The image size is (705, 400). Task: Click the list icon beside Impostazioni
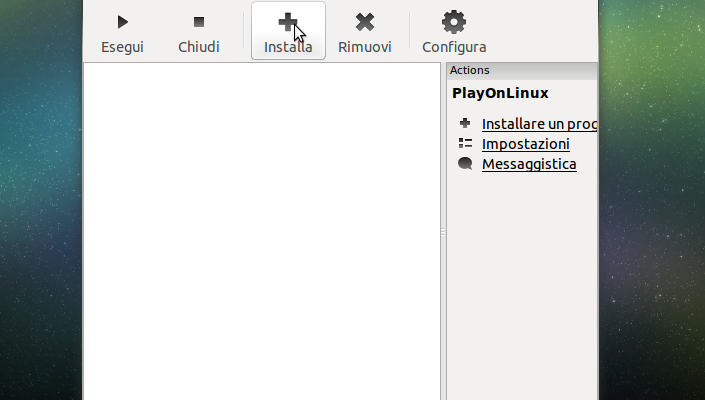coord(465,143)
